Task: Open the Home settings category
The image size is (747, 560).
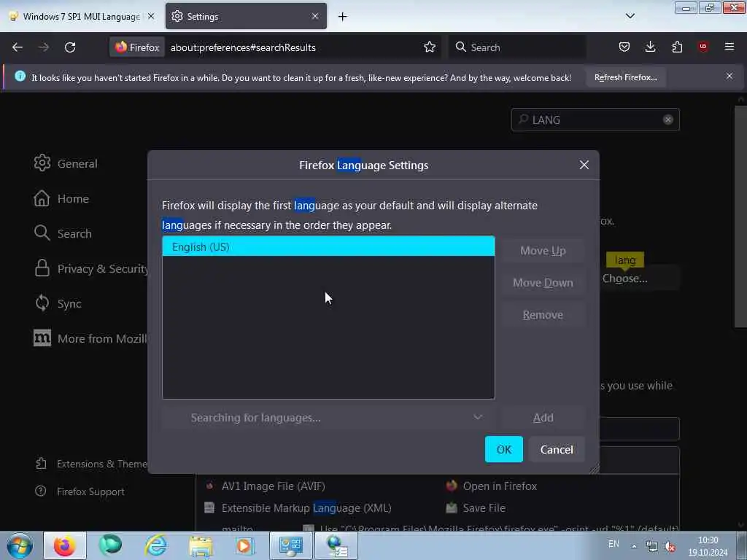Action: click(61, 198)
